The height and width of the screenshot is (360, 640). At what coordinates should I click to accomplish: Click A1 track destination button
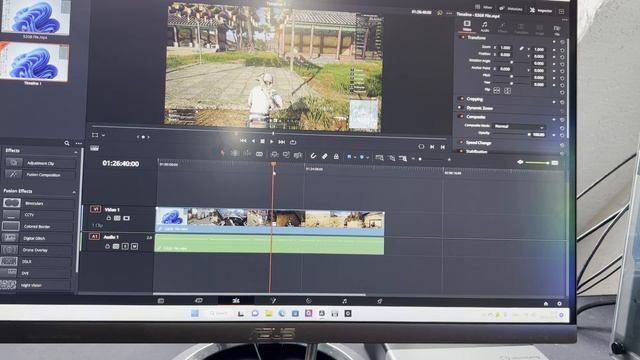tap(94, 236)
